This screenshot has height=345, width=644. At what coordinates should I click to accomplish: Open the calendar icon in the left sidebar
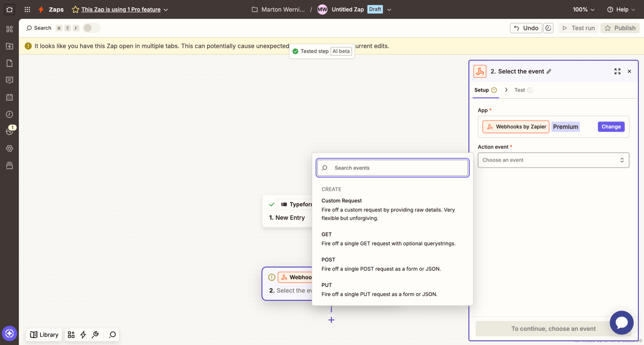pos(9,97)
